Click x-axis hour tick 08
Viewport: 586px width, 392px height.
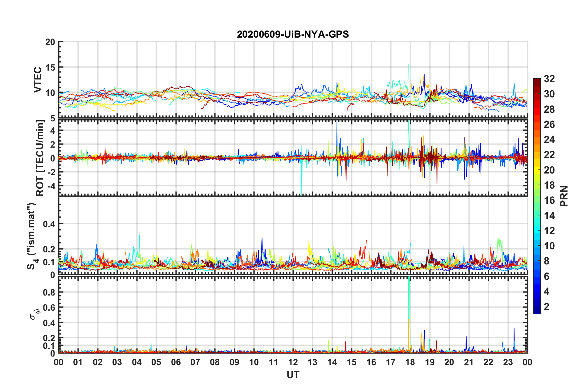point(215,362)
